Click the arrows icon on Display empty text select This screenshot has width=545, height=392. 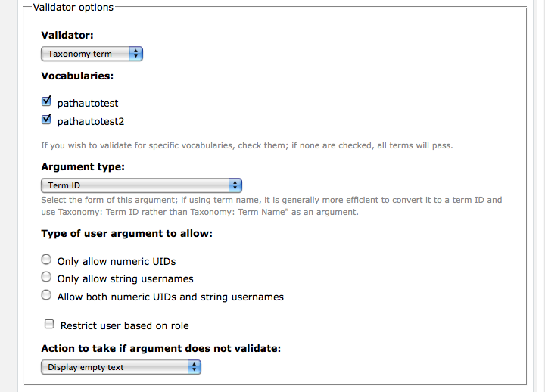point(195,367)
